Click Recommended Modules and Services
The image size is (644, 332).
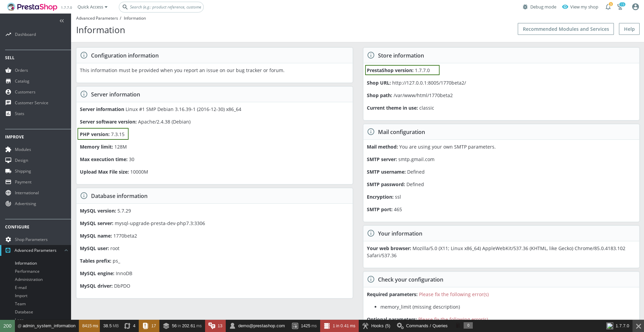pyautogui.click(x=565, y=29)
